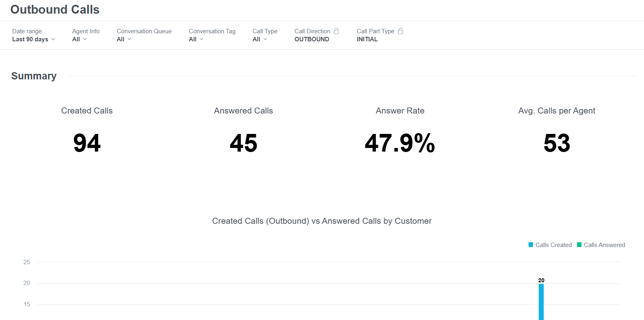This screenshot has height=320, width=644.
Task: Toggle Calls Answered series in legend
Action: pyautogui.click(x=601, y=245)
